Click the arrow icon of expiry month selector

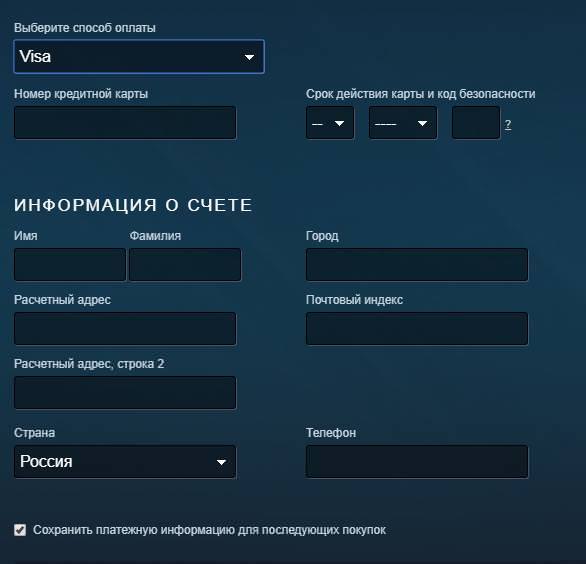(x=339, y=123)
